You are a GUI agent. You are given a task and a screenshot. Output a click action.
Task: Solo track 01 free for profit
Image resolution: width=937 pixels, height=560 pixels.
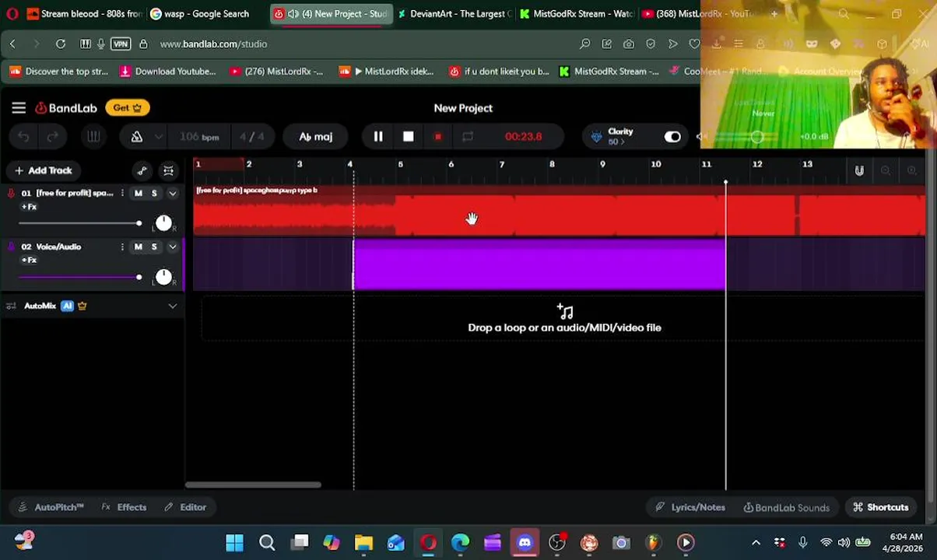[154, 193]
